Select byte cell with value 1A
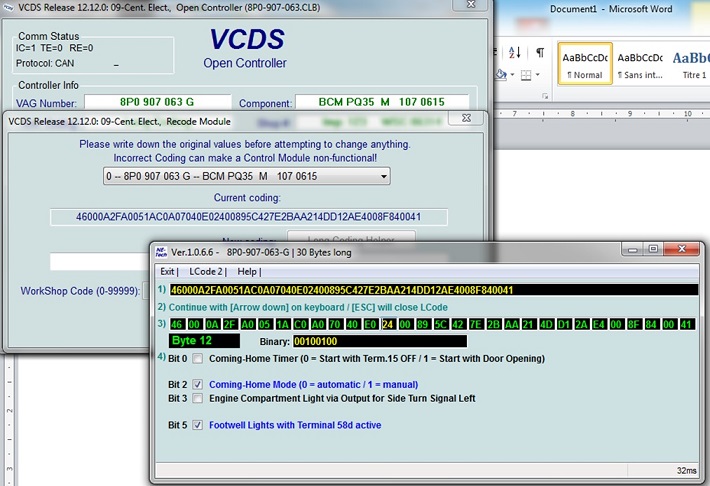Screen dimensions: 710x486 pyautogui.click(x=283, y=324)
